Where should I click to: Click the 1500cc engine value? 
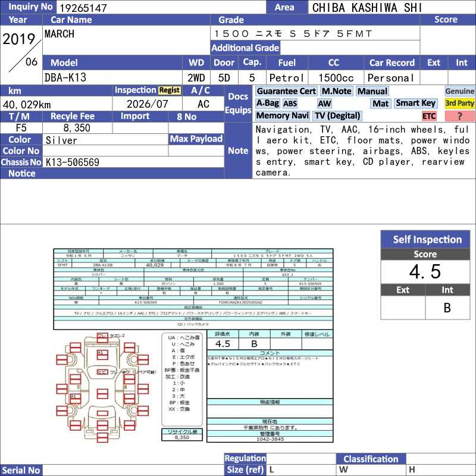[x=336, y=78]
